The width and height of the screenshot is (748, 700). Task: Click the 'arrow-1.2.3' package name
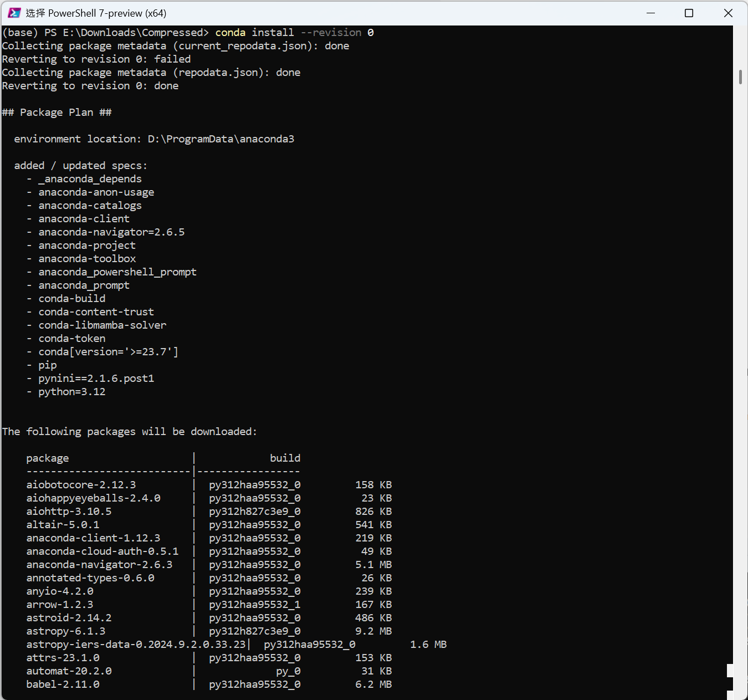[60, 605]
